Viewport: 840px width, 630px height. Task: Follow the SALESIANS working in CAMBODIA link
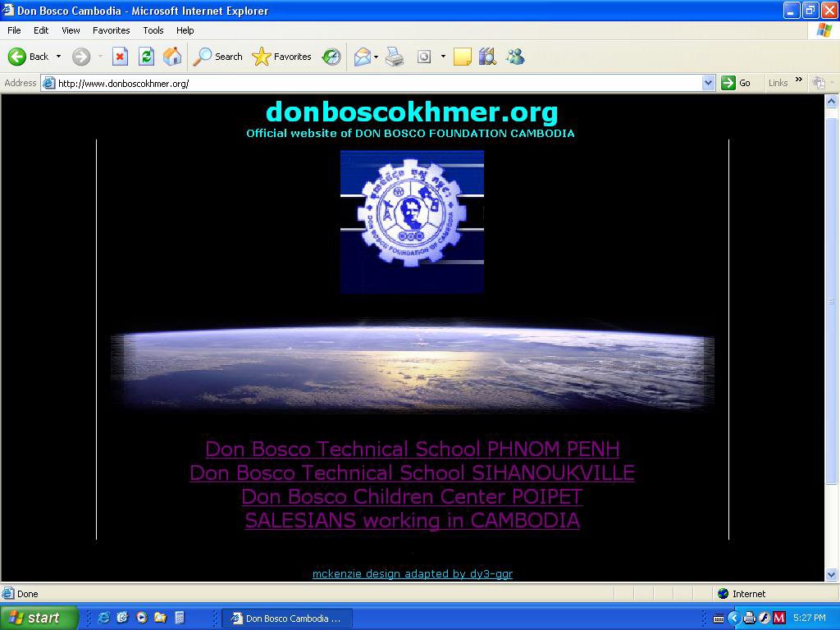point(412,520)
